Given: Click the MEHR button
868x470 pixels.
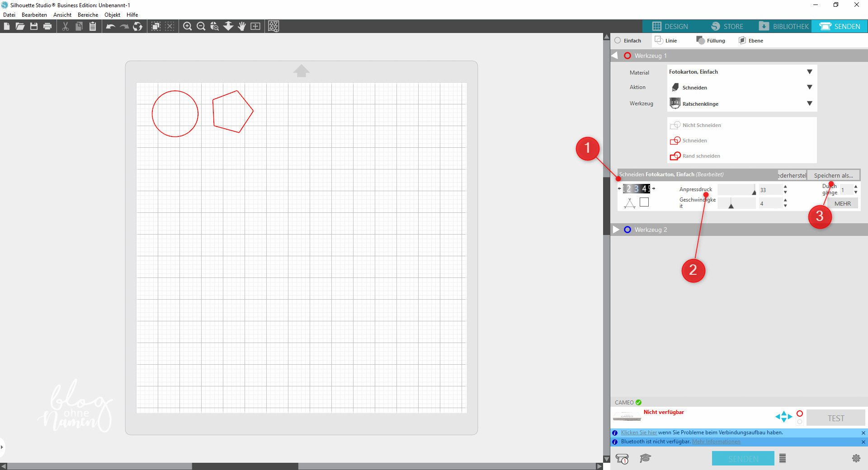Looking at the screenshot, I should [842, 204].
